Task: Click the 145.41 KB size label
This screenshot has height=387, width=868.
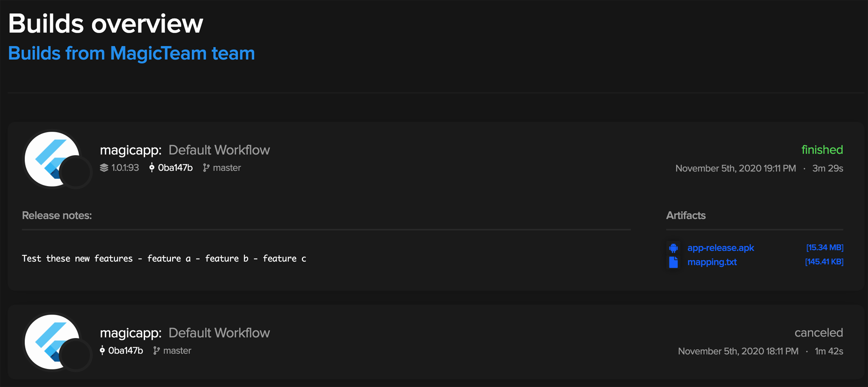Action: (x=824, y=262)
